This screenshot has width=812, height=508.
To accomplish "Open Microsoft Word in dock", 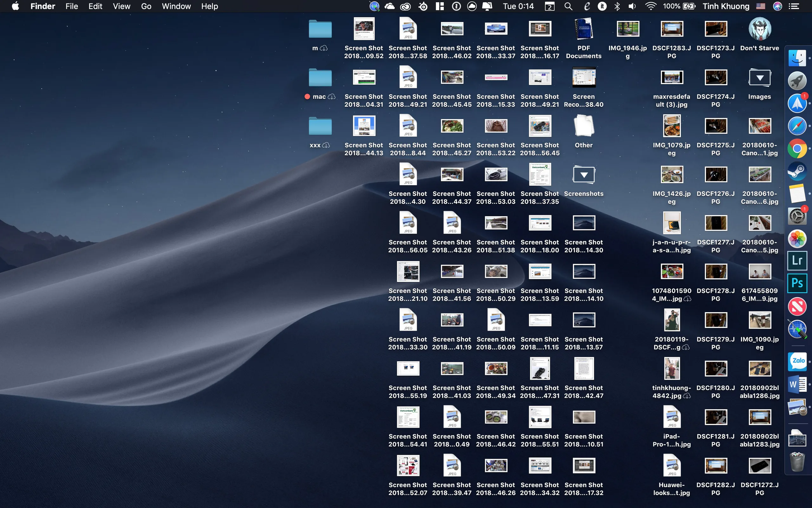I will click(x=797, y=384).
